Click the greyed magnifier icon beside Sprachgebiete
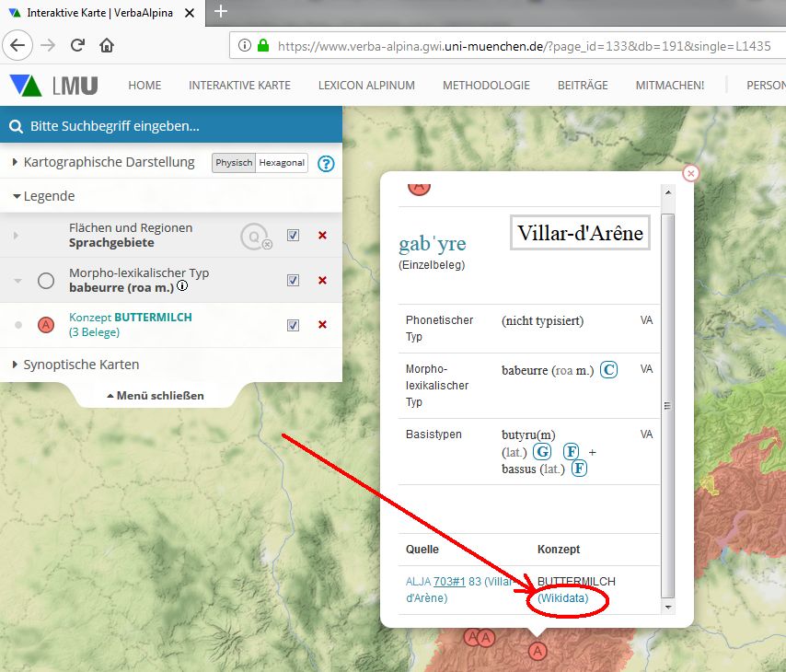The height and width of the screenshot is (672, 786). (256, 237)
